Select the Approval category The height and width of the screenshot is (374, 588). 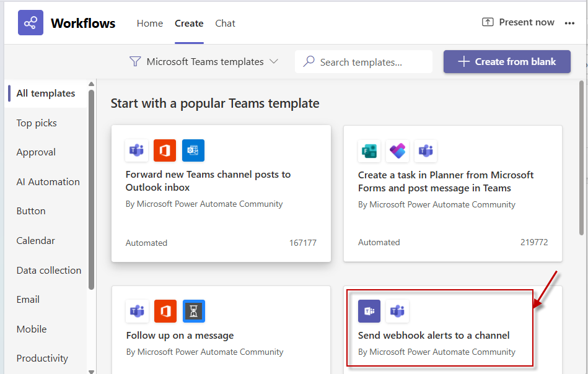click(x=36, y=152)
